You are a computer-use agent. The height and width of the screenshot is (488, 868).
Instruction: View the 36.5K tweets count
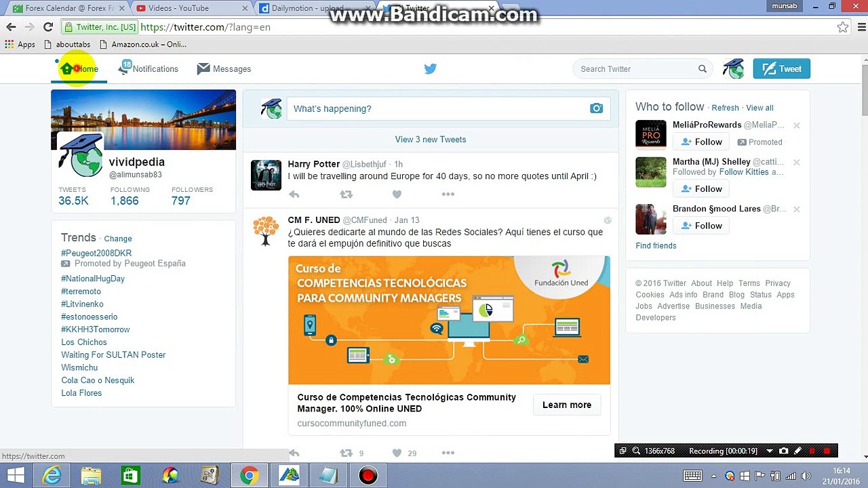[73, 201]
